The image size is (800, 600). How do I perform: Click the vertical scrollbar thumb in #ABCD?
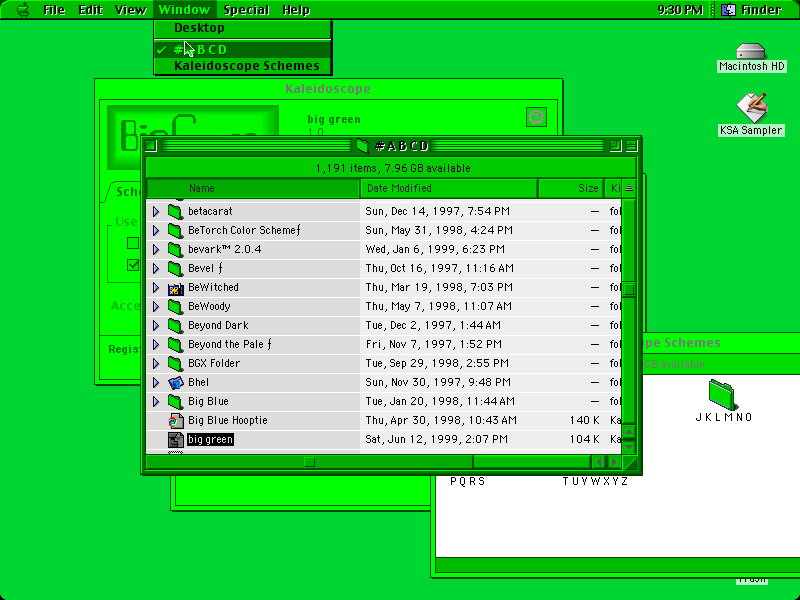click(629, 289)
